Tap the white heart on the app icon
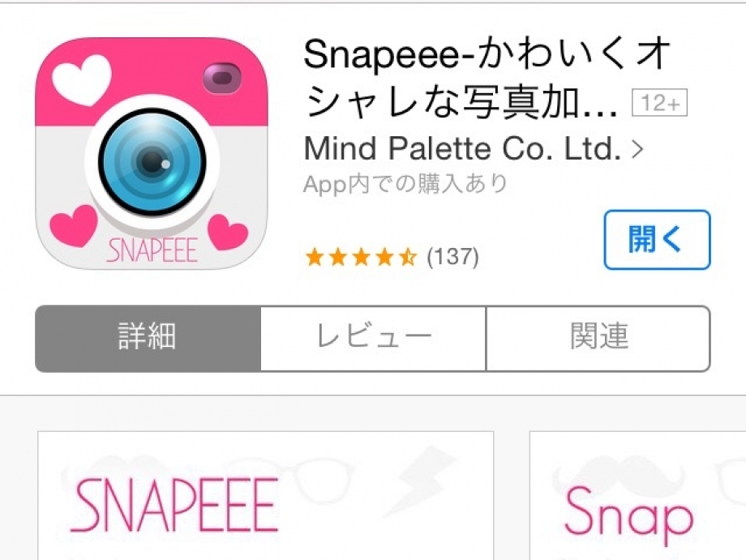Viewport: 746px width, 560px height. click(x=81, y=80)
